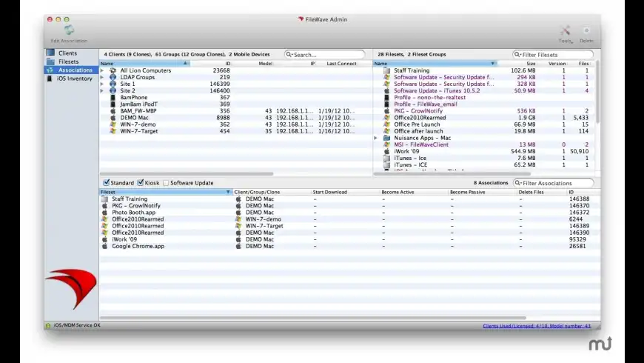This screenshot has width=644, height=363.
Task: Toggle the Standard checkbox
Action: coord(107,182)
